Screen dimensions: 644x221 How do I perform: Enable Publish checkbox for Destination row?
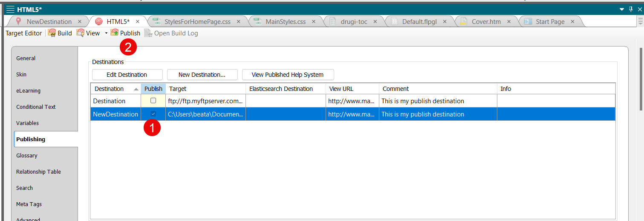click(153, 101)
